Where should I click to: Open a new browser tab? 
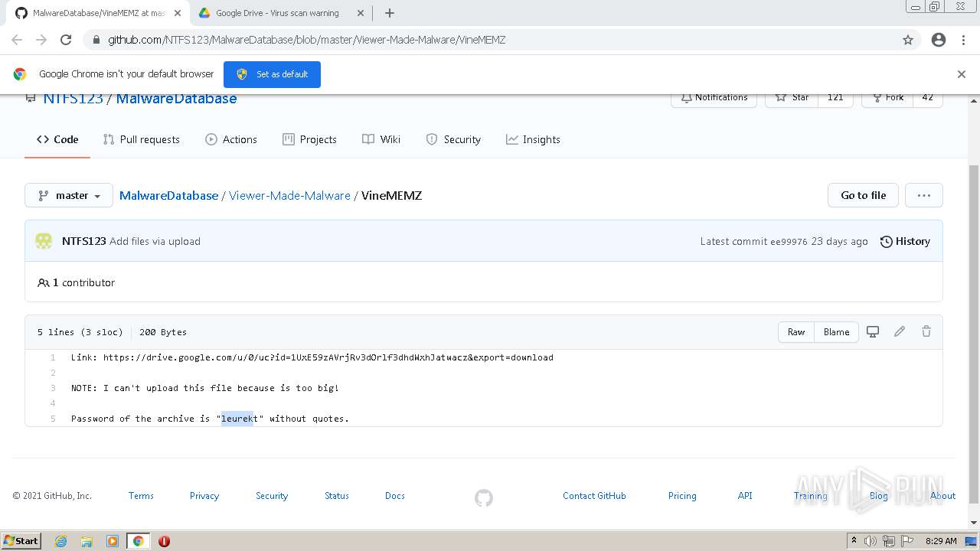(x=389, y=13)
